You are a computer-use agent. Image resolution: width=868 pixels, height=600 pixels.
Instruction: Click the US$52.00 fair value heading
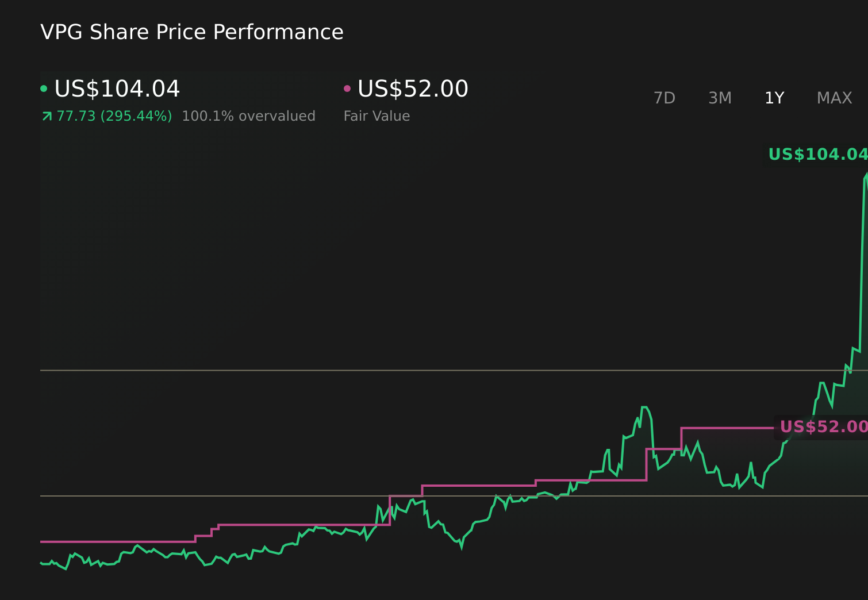click(x=413, y=89)
